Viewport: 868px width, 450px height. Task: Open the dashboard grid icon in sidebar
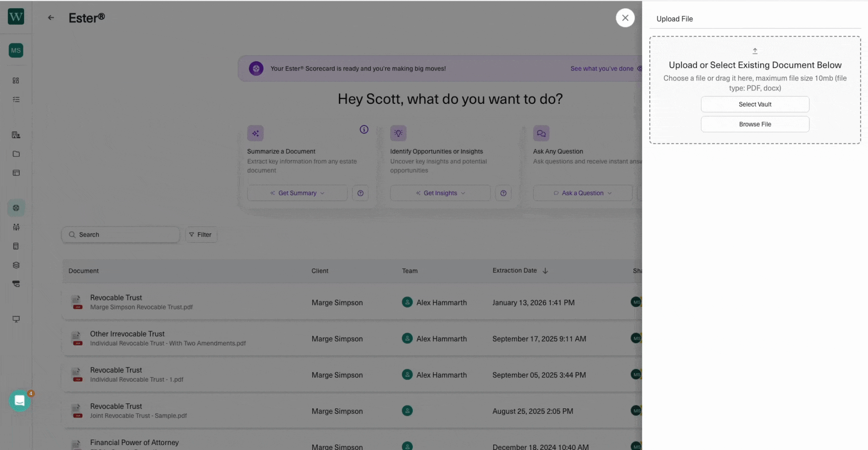(x=16, y=80)
